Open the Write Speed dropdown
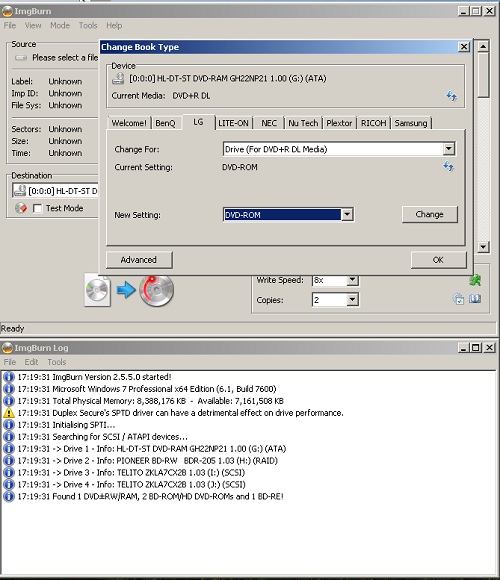 tap(352, 280)
